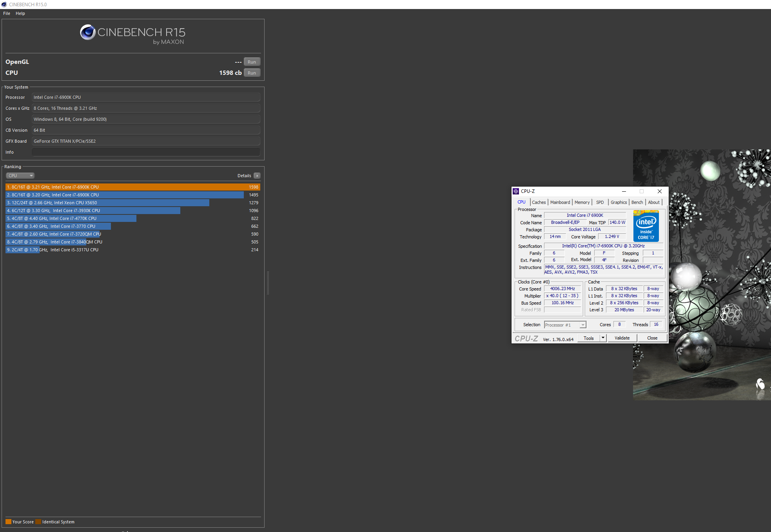Click the Intel inside Core i7 logo
Screen dimensions: 771x532
point(646,226)
